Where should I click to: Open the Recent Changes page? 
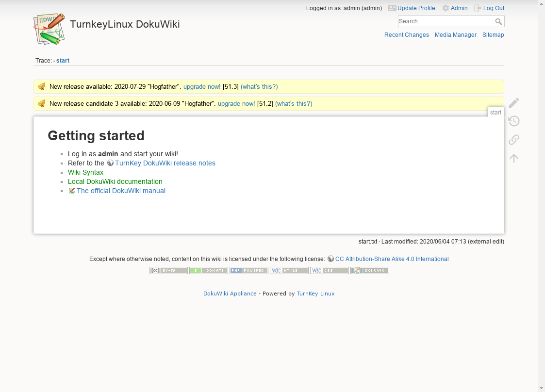pyautogui.click(x=406, y=35)
